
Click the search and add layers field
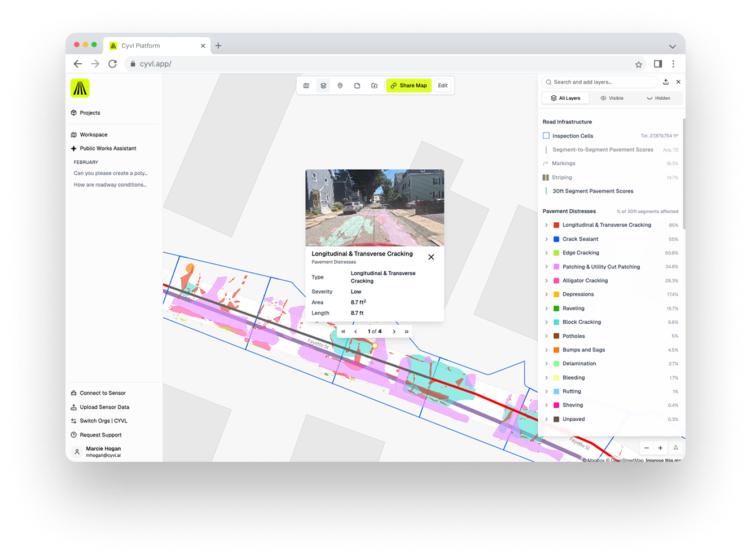(599, 82)
